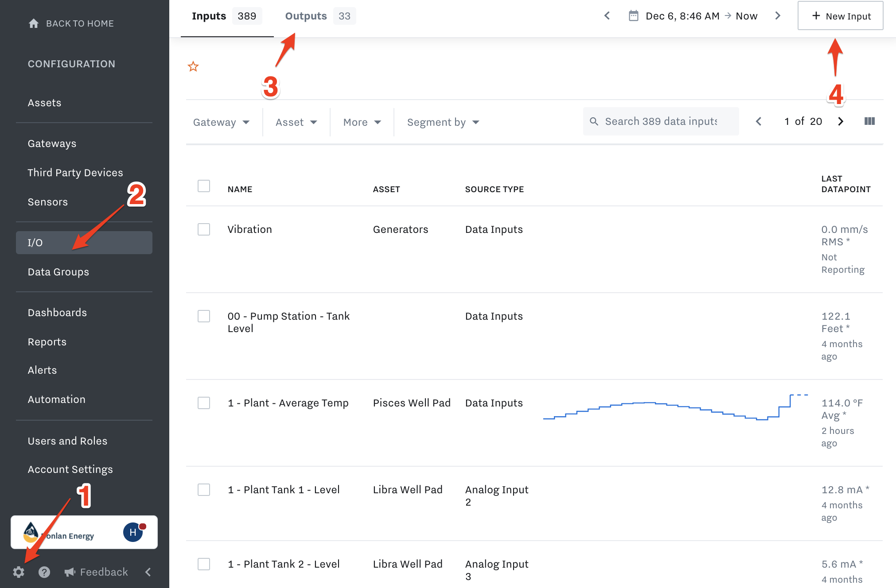The image size is (896, 588).
Task: Open 00 - Pump Station - Tank Level input
Action: [x=288, y=322]
